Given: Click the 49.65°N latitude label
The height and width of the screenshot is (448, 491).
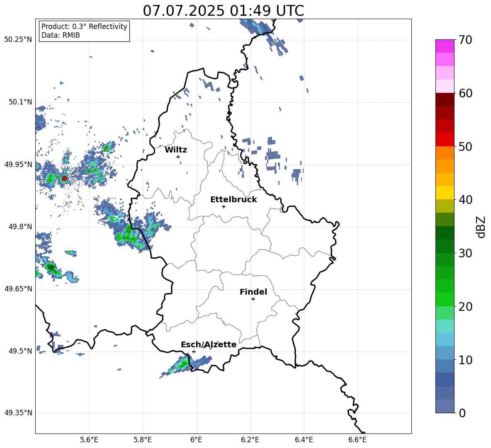Looking at the screenshot, I should 18,288.
